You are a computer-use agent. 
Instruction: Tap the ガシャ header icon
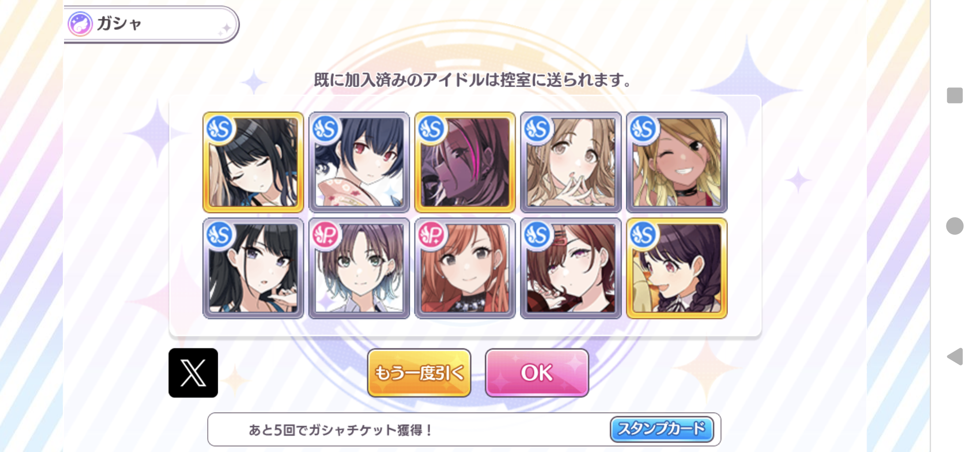pyautogui.click(x=80, y=24)
